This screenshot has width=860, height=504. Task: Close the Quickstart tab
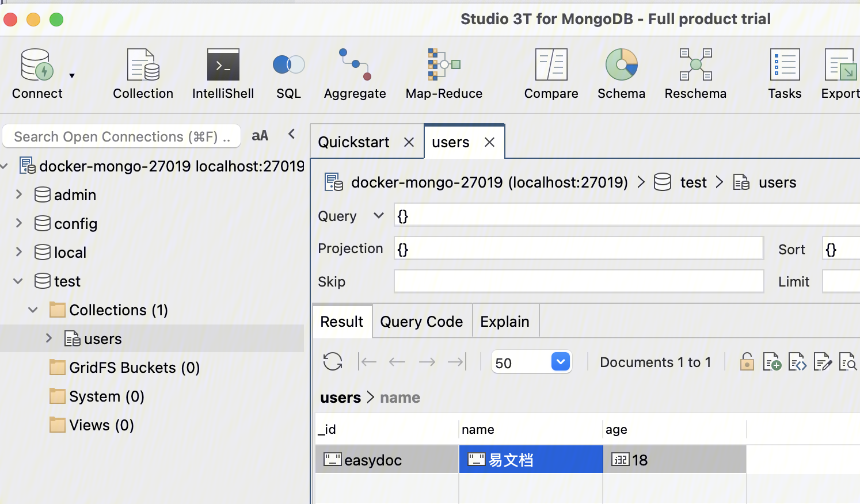point(409,142)
